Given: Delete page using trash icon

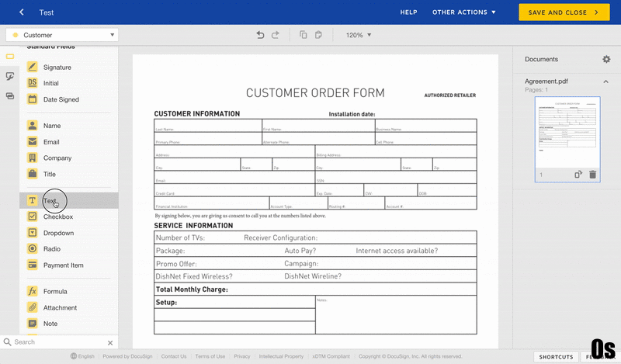Looking at the screenshot, I should click(593, 175).
